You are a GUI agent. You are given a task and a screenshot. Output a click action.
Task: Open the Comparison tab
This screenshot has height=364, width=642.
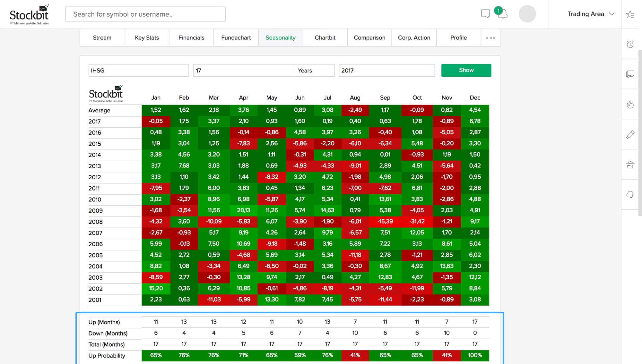369,38
